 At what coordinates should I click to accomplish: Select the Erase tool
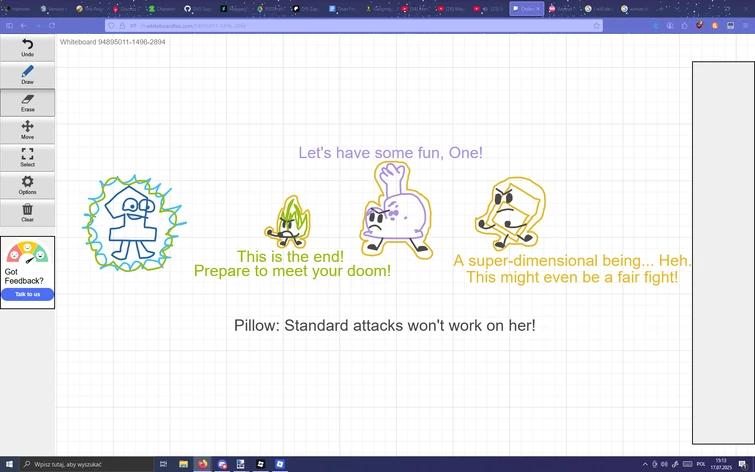tap(27, 103)
